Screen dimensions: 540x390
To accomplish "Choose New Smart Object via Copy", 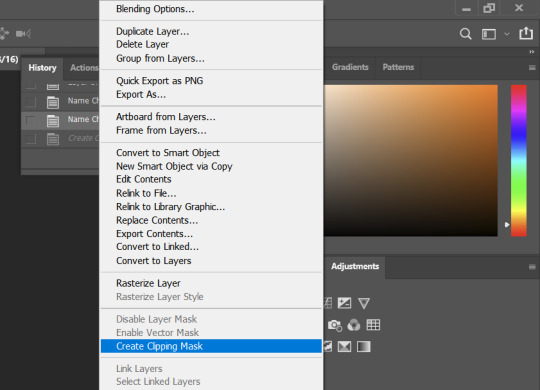I will click(x=211, y=166).
